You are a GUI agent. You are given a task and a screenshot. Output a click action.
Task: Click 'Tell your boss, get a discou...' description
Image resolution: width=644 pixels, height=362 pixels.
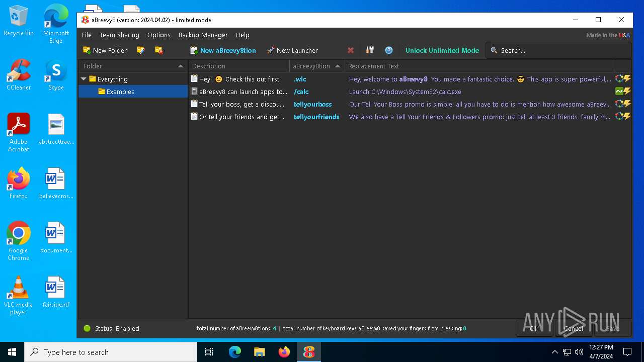click(x=243, y=104)
